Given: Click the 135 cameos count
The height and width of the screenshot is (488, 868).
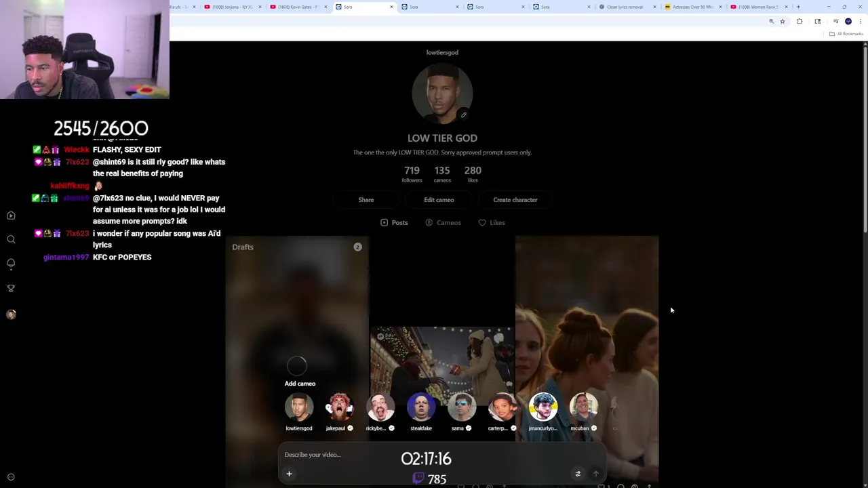Looking at the screenshot, I should [442, 174].
